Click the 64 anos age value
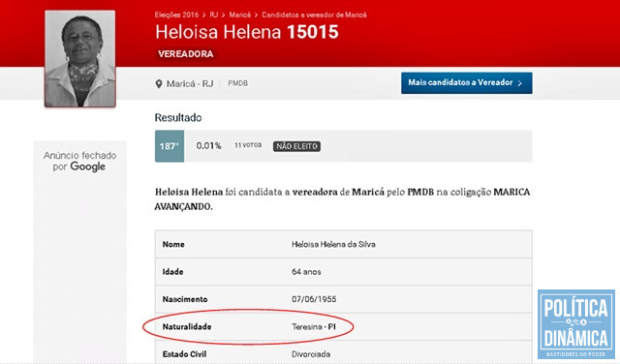Screen dimensions: 620x364 tap(306, 272)
